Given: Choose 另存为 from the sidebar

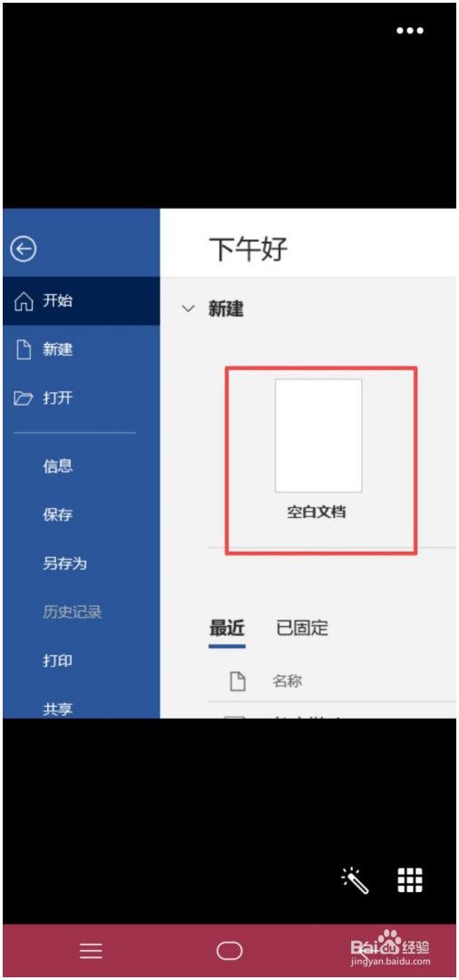Looking at the screenshot, I should coord(64,563).
